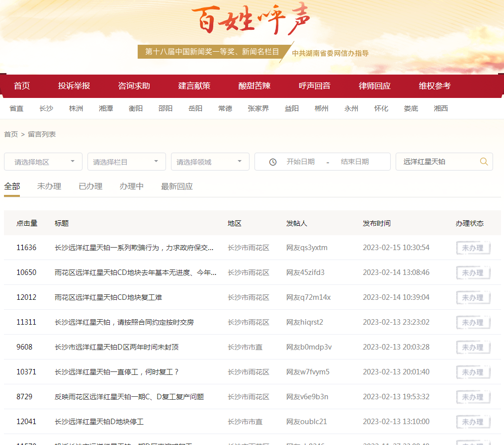Click 首页 in the breadcrumb
This screenshot has width=504, height=445.
(11, 134)
